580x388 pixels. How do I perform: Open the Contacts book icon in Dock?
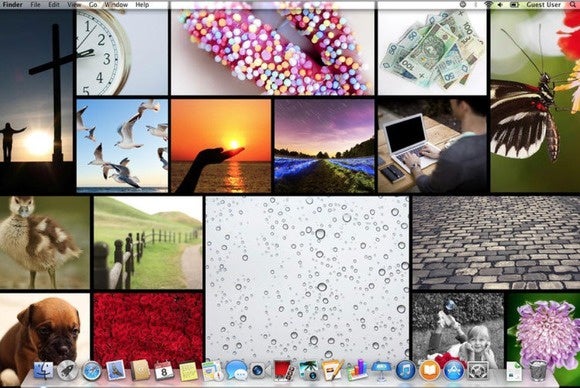pos(140,371)
